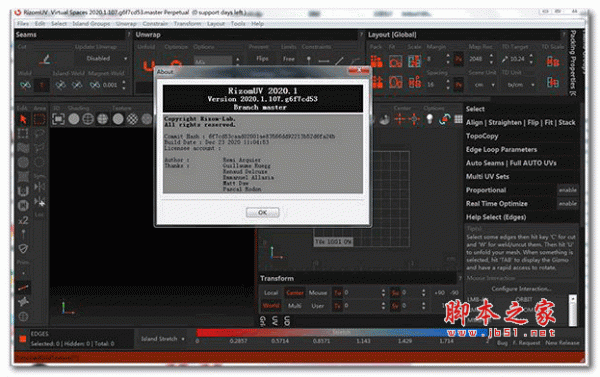Click the Weld icon in Seams panel
Viewport: 600px width, 377px height.
[x=25, y=85]
